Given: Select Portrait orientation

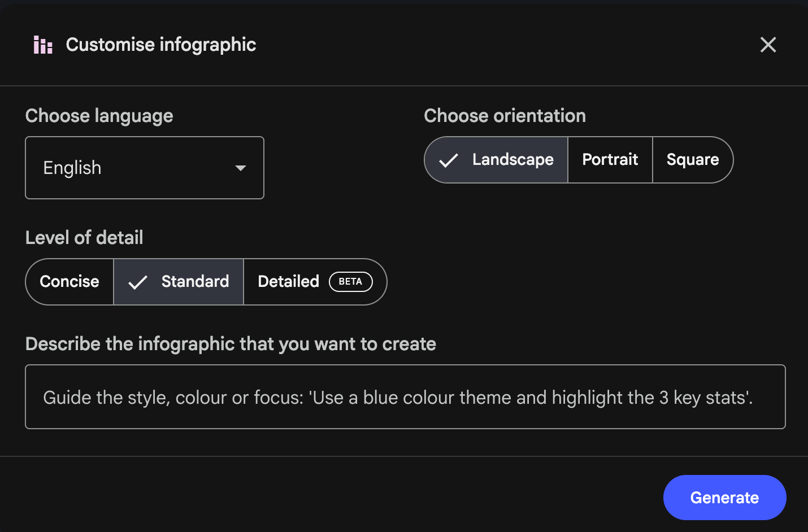Looking at the screenshot, I should [x=610, y=160].
